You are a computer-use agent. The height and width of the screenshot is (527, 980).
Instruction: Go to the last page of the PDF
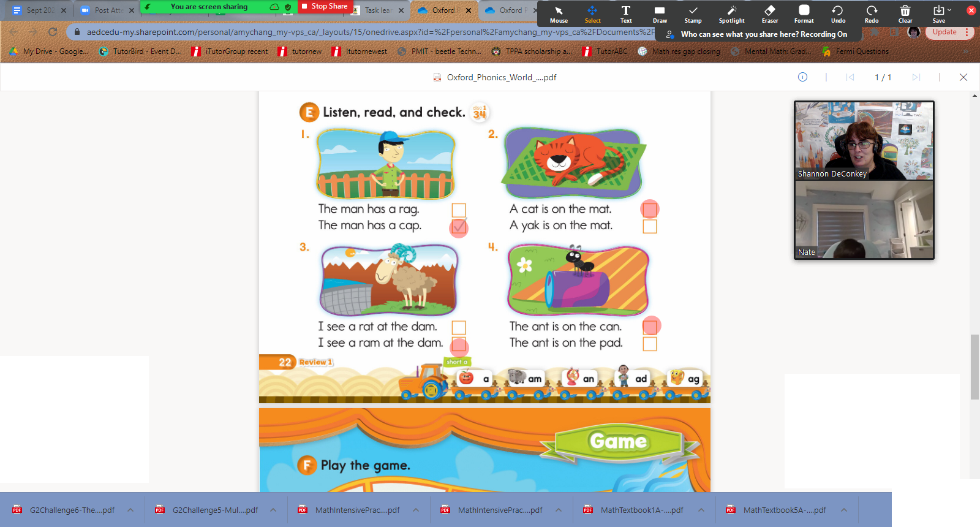pyautogui.click(x=916, y=77)
